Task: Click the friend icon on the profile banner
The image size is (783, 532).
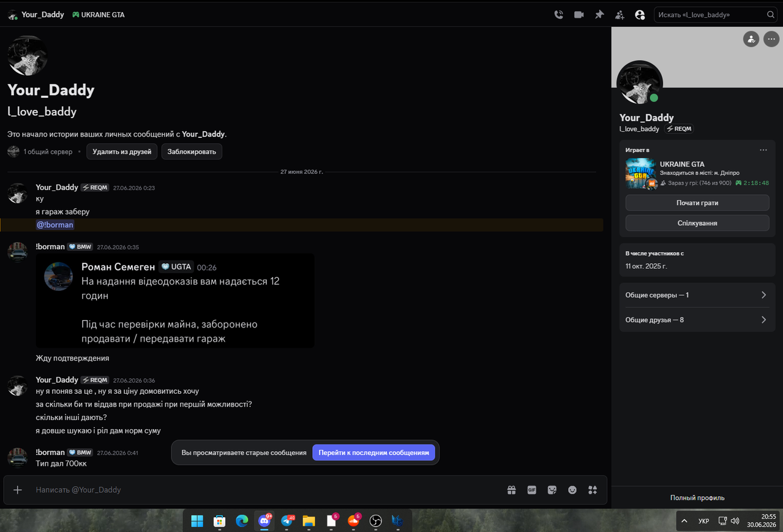Action: (751, 39)
